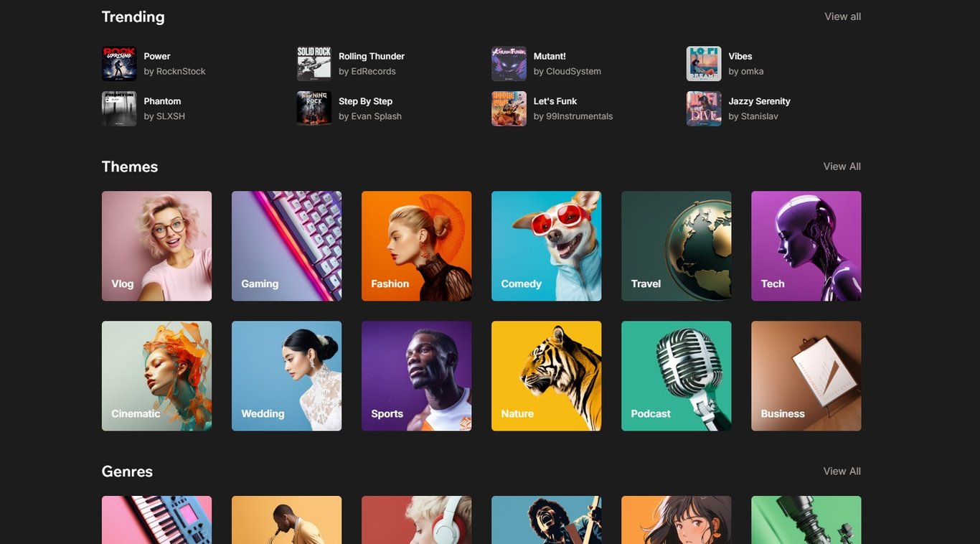
Task: Open the Jazzy Serenity album cover
Action: (704, 109)
